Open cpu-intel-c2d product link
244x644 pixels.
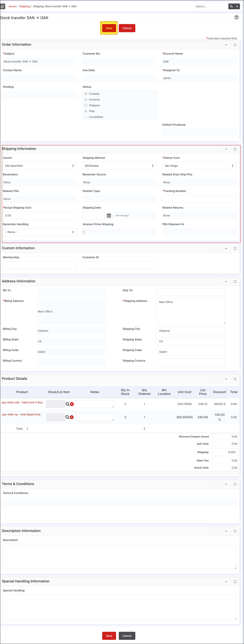[x=22, y=402]
